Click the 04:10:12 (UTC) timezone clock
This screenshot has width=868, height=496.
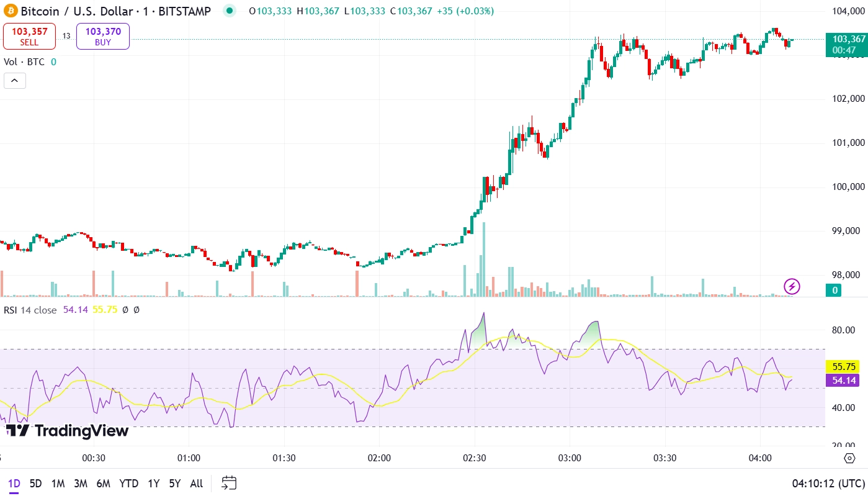pos(828,483)
